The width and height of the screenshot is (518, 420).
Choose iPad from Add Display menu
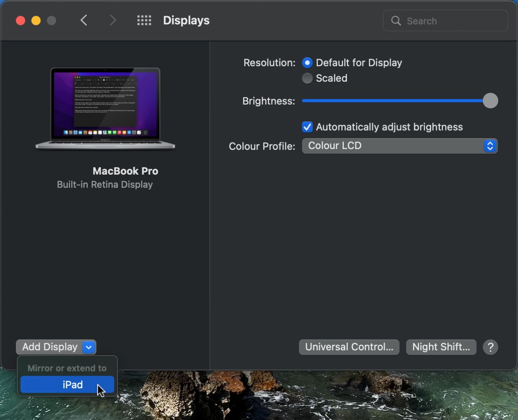click(67, 385)
